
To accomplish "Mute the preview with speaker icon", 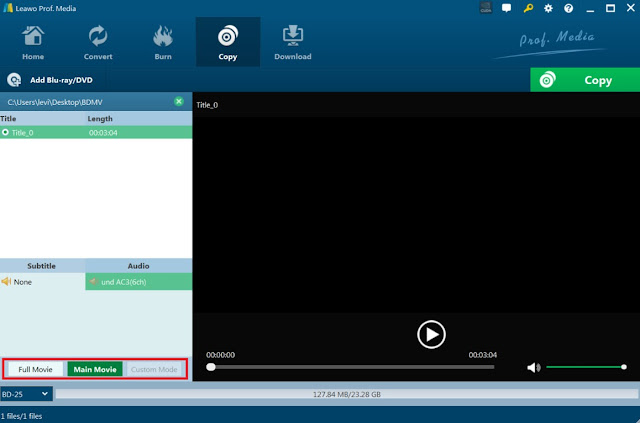I will point(533,367).
